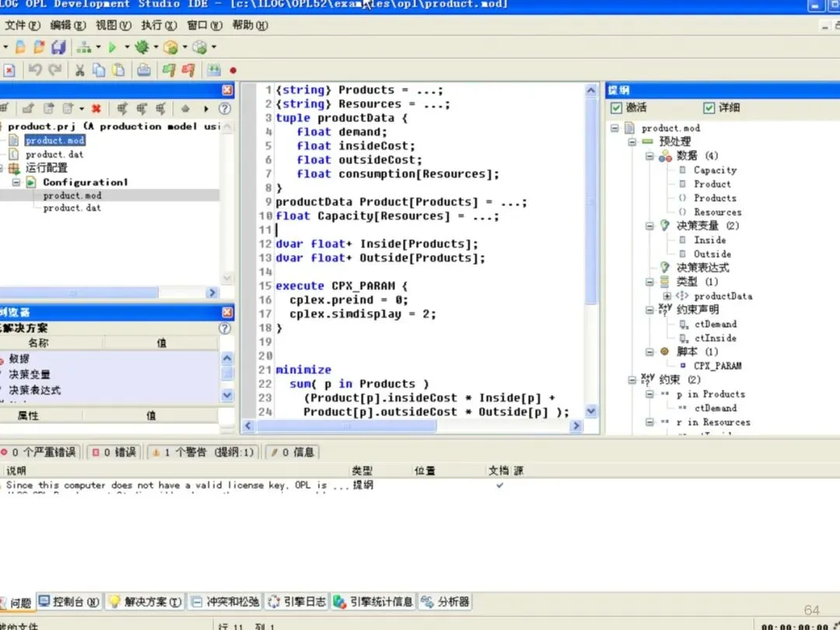Toggle the 详细 checkbox in outline panel
The width and height of the screenshot is (840, 630).
pos(709,108)
